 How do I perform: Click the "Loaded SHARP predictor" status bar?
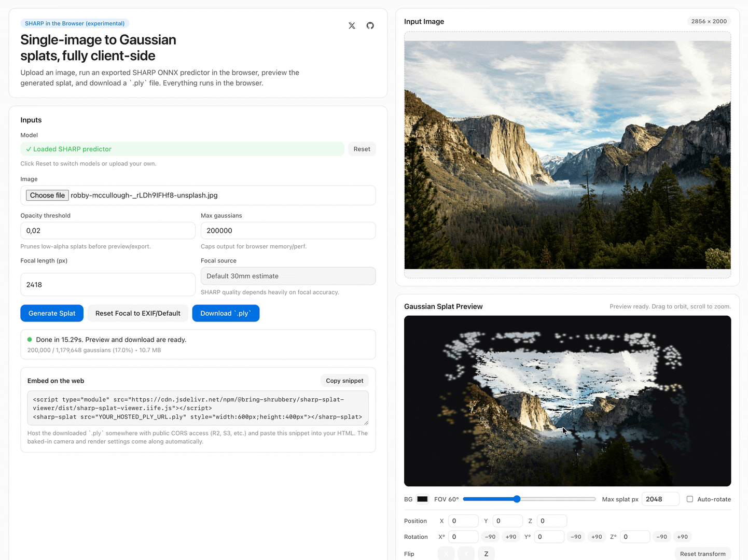(182, 149)
